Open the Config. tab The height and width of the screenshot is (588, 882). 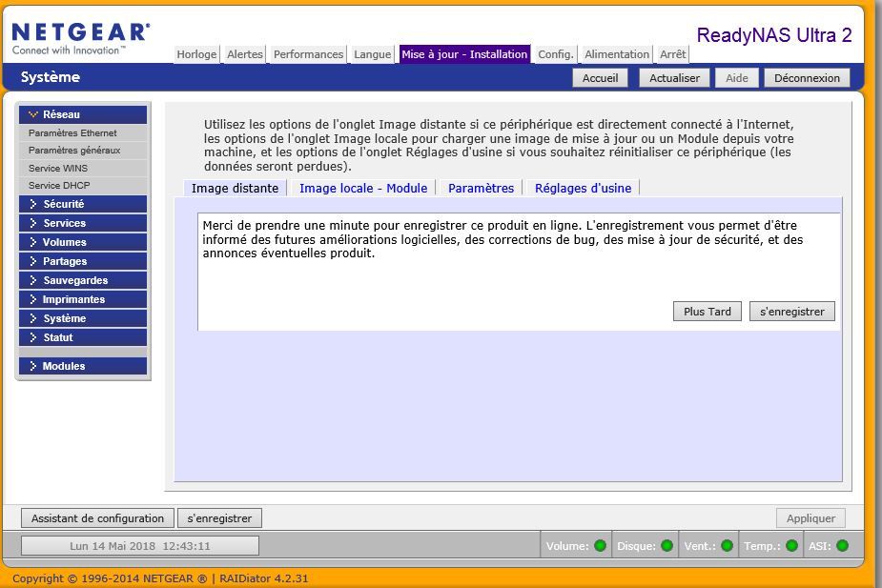click(x=556, y=54)
